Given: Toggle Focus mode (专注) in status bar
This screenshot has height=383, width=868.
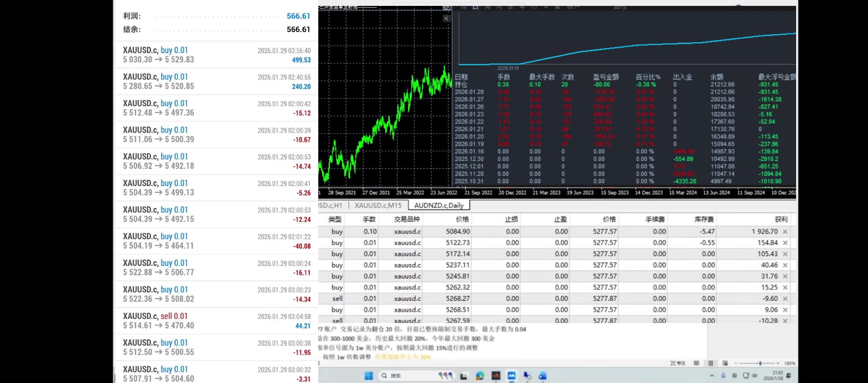Looking at the screenshot, I should coord(678,363).
